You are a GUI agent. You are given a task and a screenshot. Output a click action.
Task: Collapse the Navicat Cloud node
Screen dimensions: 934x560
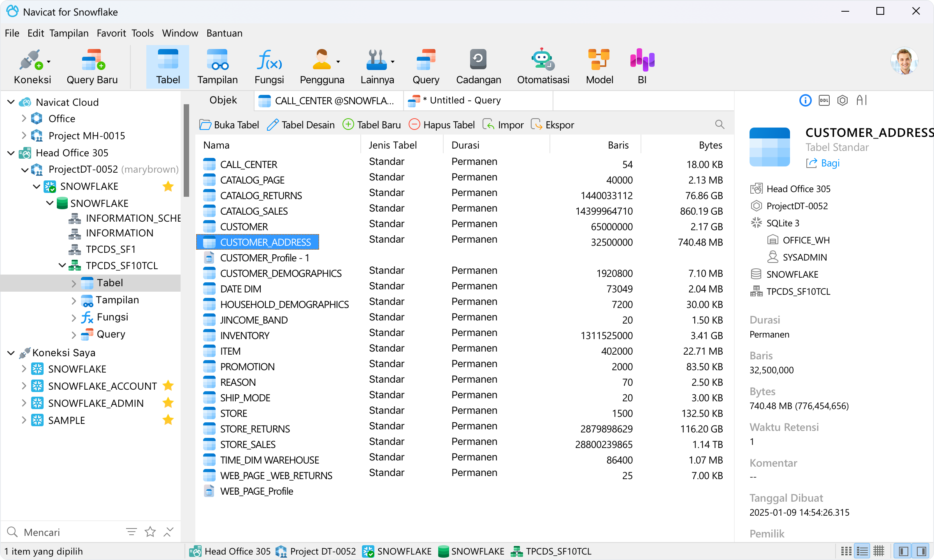[11, 102]
